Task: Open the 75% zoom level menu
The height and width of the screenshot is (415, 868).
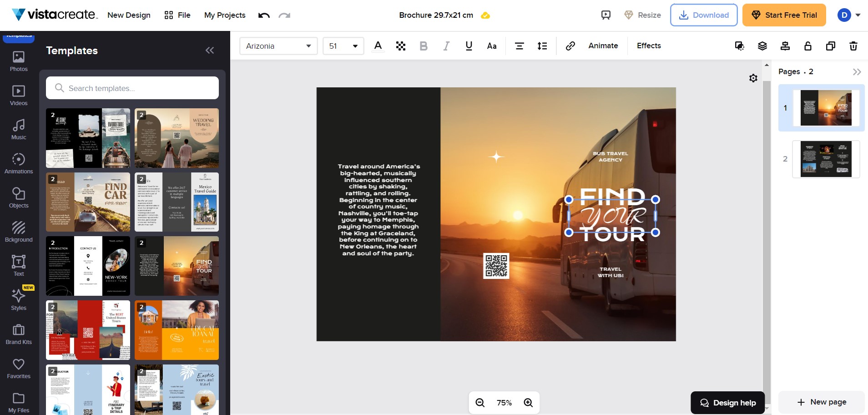Action: tap(504, 403)
